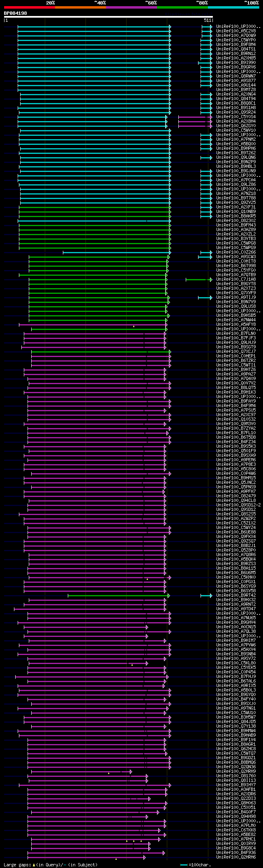Click the UniRef100_B4G0F7 entry
Screen dimensions: 263x868
236,812
